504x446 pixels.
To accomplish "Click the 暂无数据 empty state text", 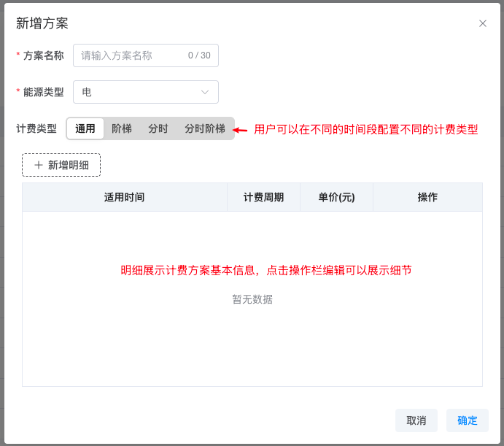I will tap(252, 299).
